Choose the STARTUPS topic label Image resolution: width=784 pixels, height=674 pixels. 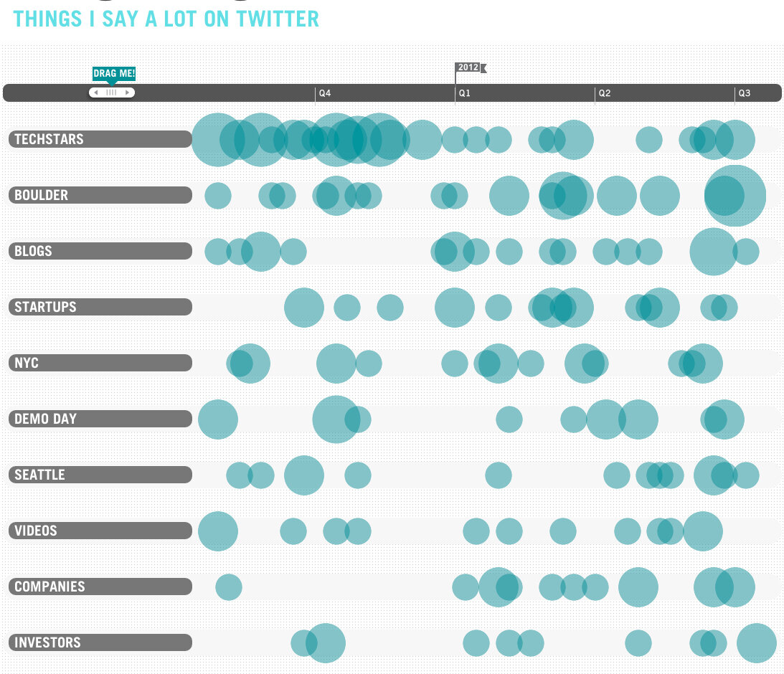pyautogui.click(x=100, y=307)
